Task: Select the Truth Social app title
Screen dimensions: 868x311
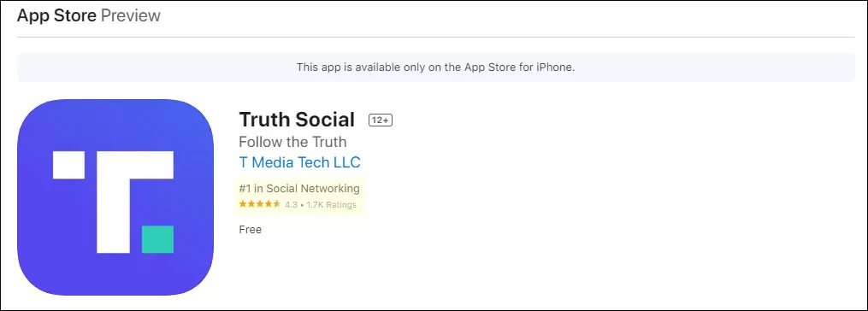Action: pyautogui.click(x=297, y=120)
